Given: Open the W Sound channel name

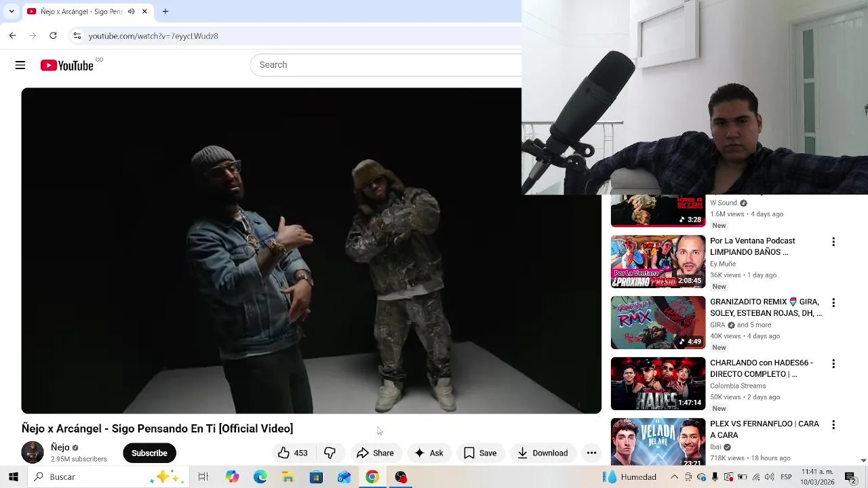Looking at the screenshot, I should tap(724, 203).
